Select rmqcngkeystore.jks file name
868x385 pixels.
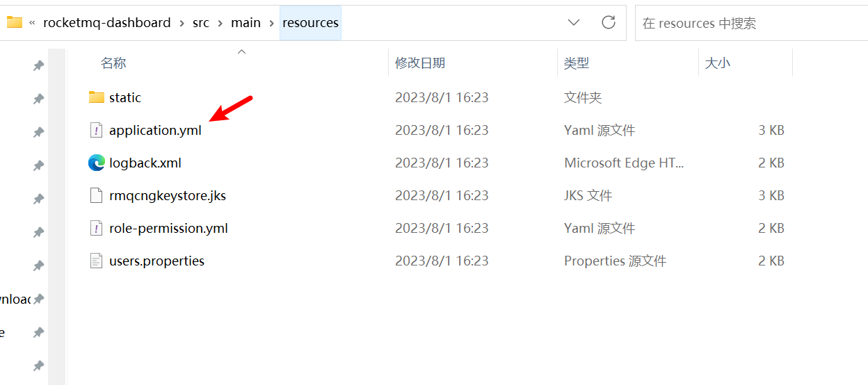[x=168, y=195]
